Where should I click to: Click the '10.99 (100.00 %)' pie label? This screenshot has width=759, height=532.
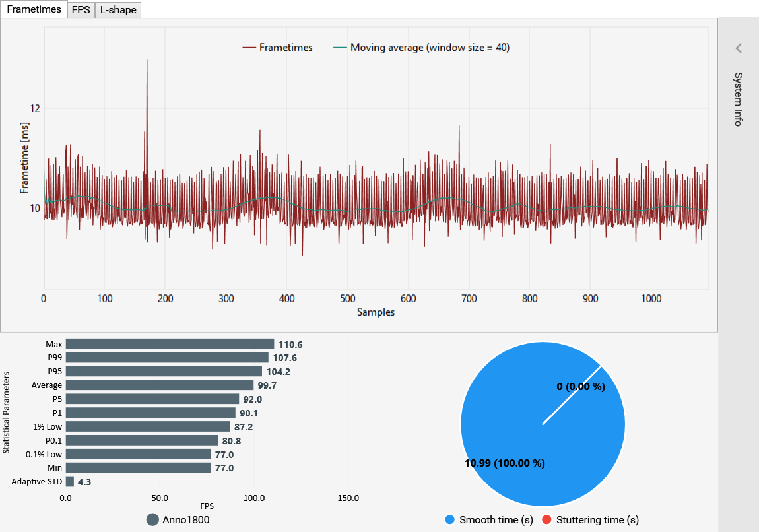pyautogui.click(x=505, y=463)
